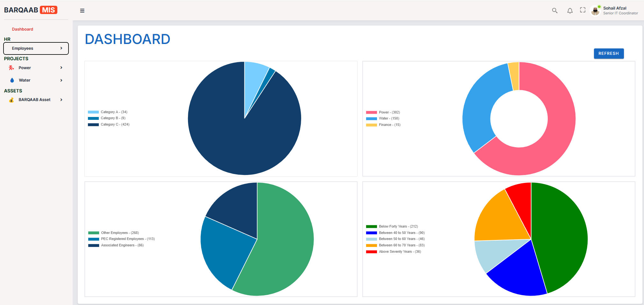Click the REFRESH button
This screenshot has height=305, width=644.
(609, 54)
